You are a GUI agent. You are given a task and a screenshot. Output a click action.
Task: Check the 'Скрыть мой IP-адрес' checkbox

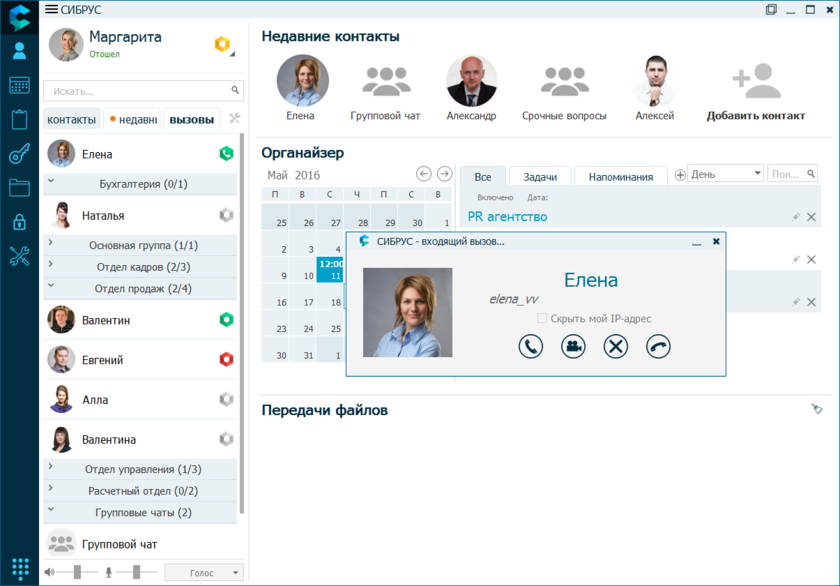pos(542,319)
